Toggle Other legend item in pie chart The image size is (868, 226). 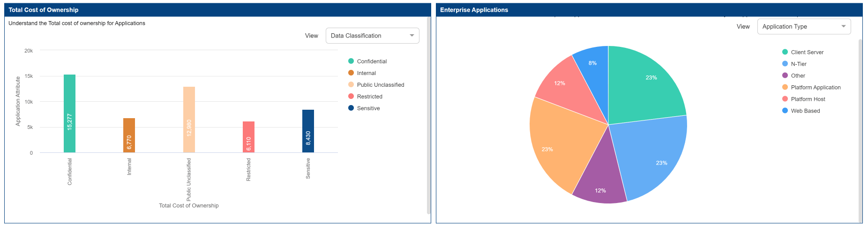click(x=793, y=75)
